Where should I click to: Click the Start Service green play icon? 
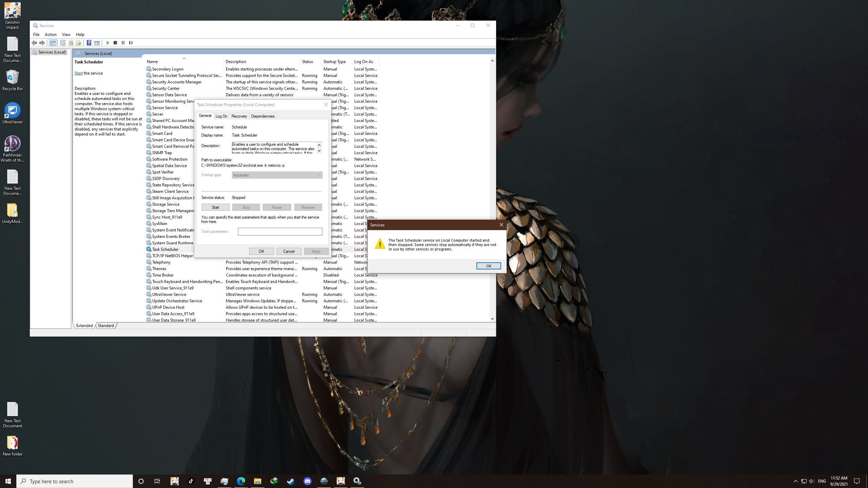point(107,43)
